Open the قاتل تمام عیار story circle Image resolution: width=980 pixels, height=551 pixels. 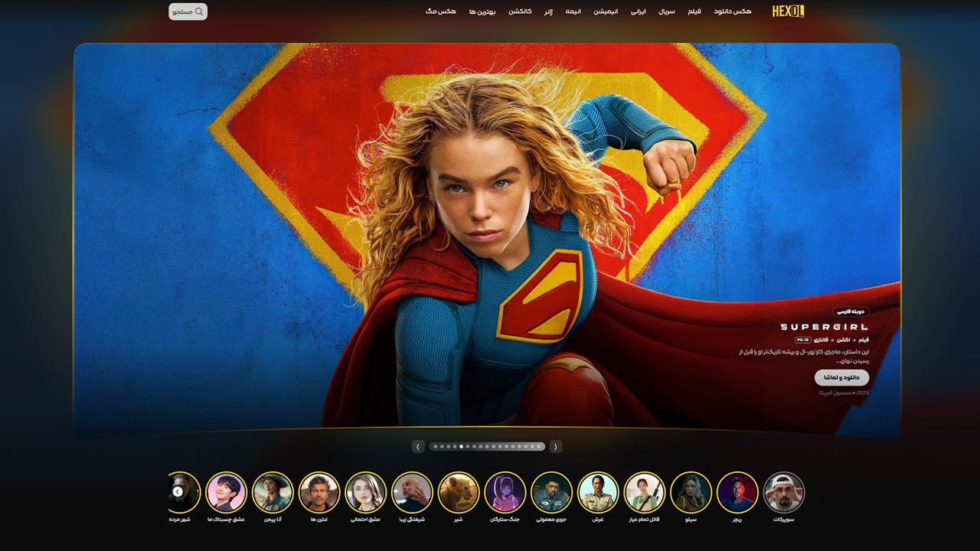coord(645,492)
